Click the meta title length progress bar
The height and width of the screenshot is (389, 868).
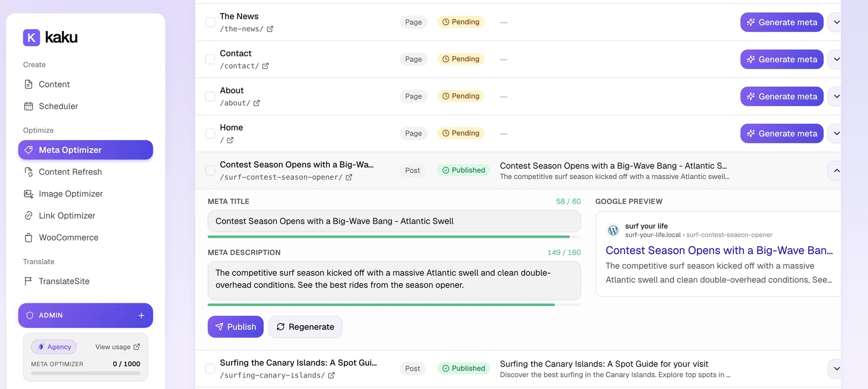click(394, 237)
